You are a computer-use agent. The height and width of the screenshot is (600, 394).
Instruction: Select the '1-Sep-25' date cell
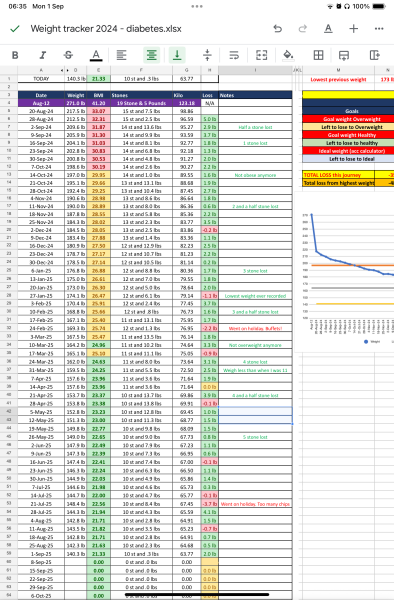[41, 554]
